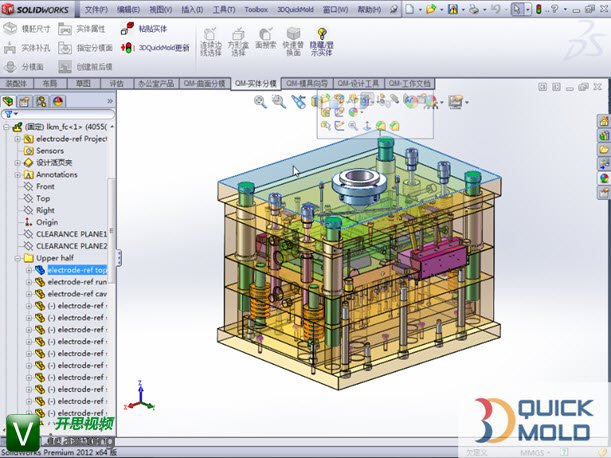Expand the Annotations tree node
The image size is (611, 458).
click(17, 174)
